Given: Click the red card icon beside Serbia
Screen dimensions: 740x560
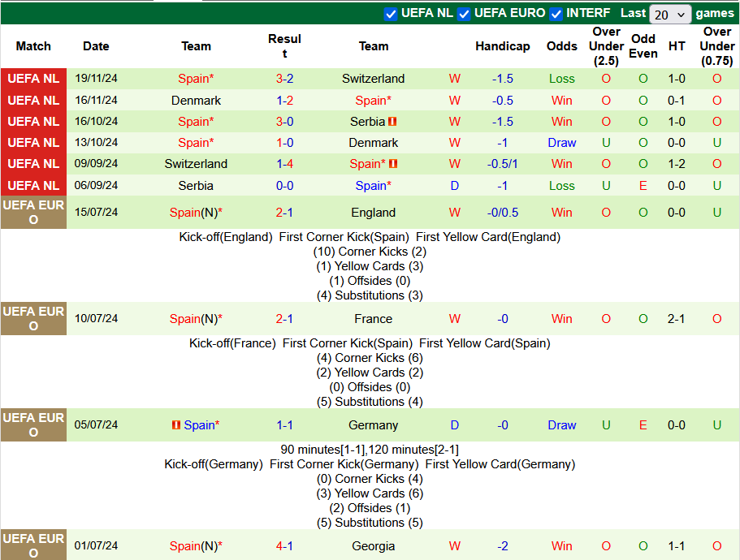Looking at the screenshot, I should pos(392,122).
